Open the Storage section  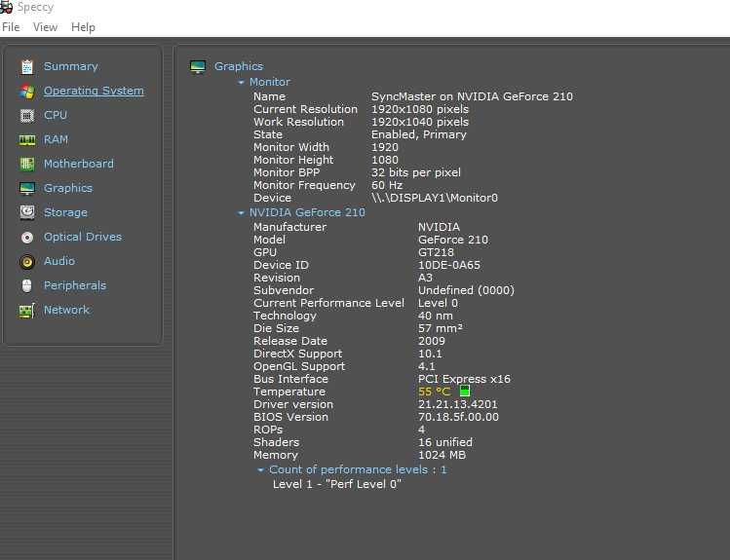[x=65, y=212]
